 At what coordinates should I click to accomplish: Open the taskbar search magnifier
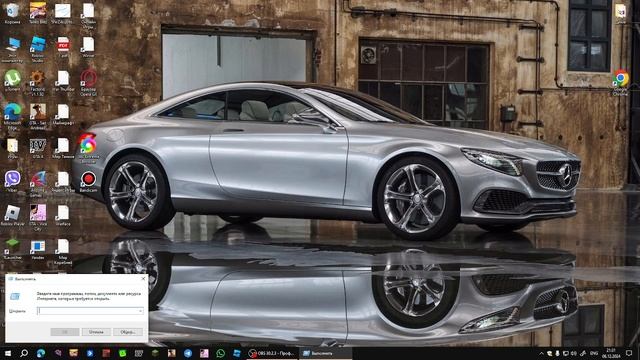(24, 353)
